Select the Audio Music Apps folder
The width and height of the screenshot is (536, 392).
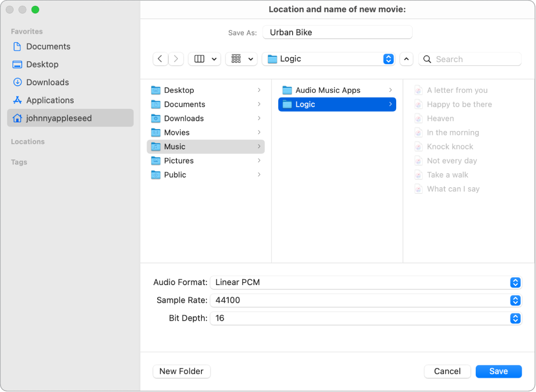pyautogui.click(x=328, y=90)
